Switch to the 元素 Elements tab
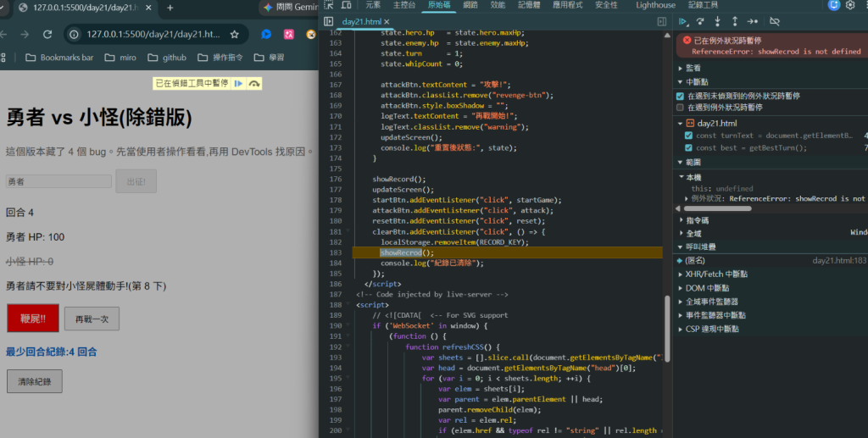Image resolution: width=868 pixels, height=438 pixels. [x=373, y=5]
